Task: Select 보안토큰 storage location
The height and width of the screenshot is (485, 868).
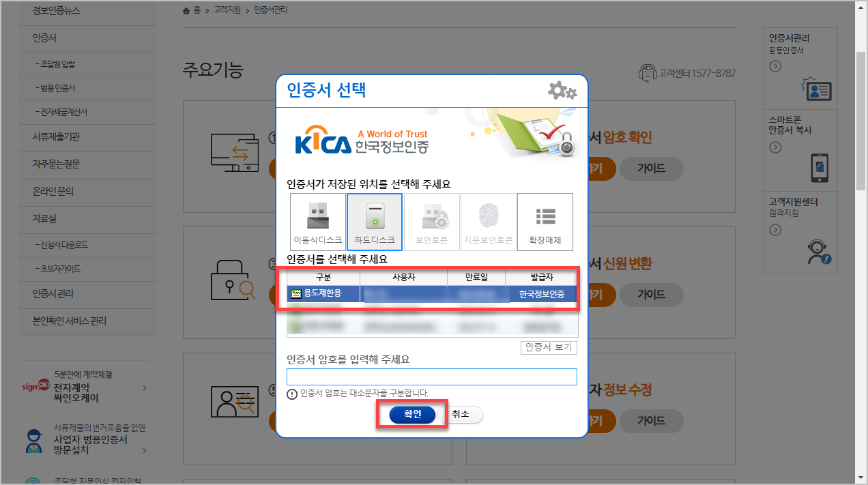Action: [431, 222]
